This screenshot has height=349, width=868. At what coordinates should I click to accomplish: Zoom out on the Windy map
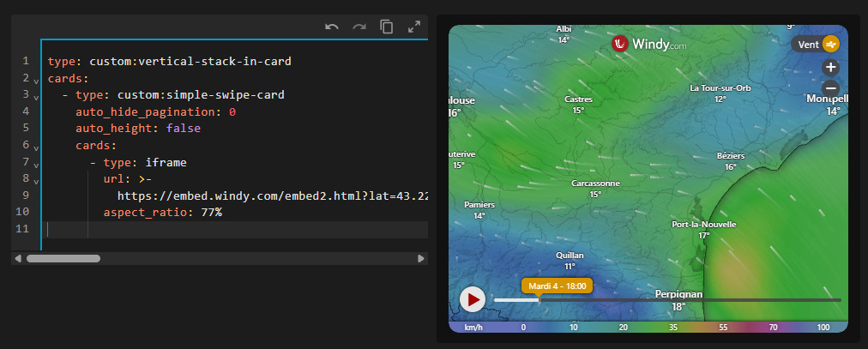830,88
